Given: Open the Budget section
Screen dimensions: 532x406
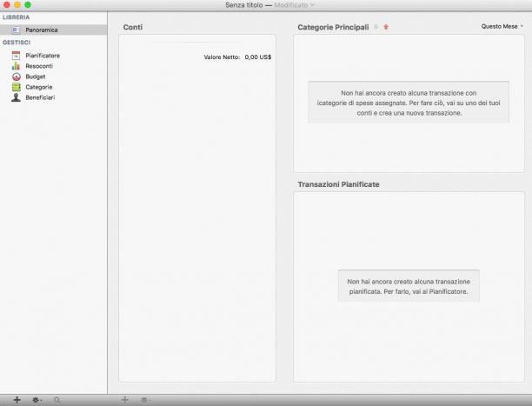Looking at the screenshot, I should coord(36,77).
